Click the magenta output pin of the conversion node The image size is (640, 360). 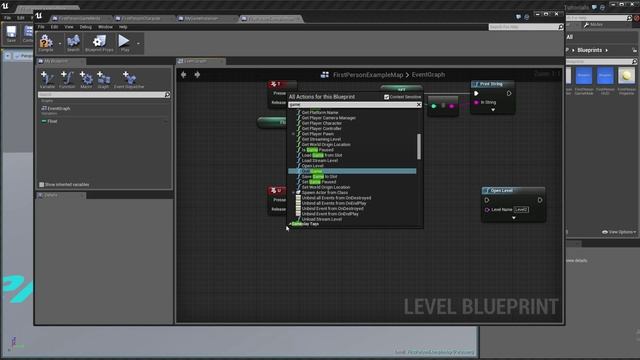(451, 106)
